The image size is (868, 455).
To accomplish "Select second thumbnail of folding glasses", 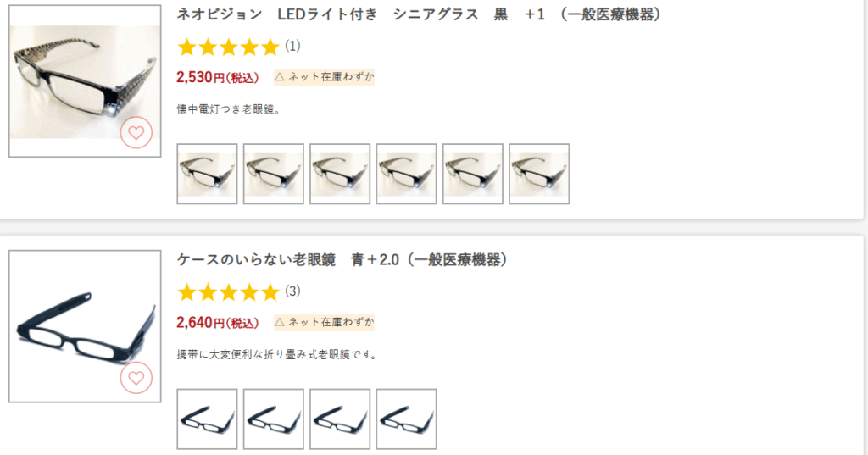I will click(274, 419).
